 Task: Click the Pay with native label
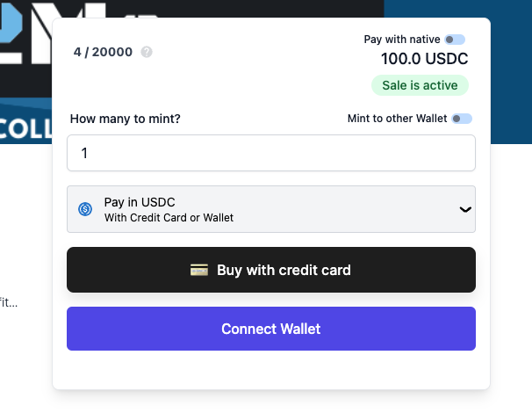tap(402, 40)
